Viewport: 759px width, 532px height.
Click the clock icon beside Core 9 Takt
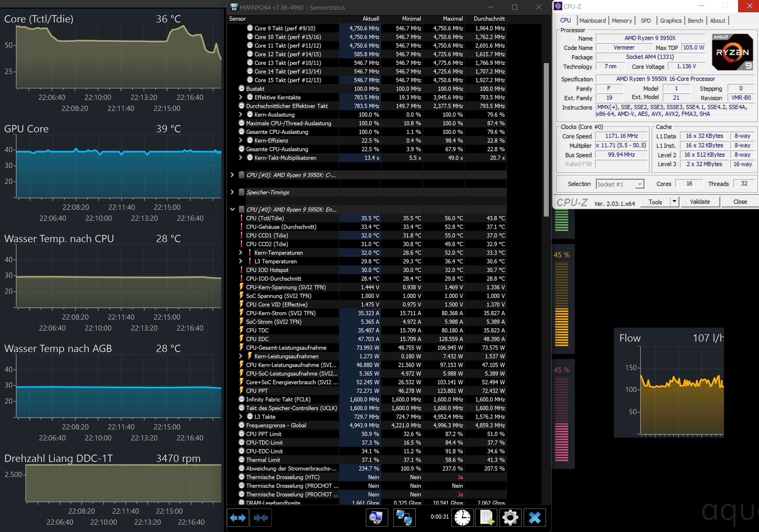[x=250, y=29]
